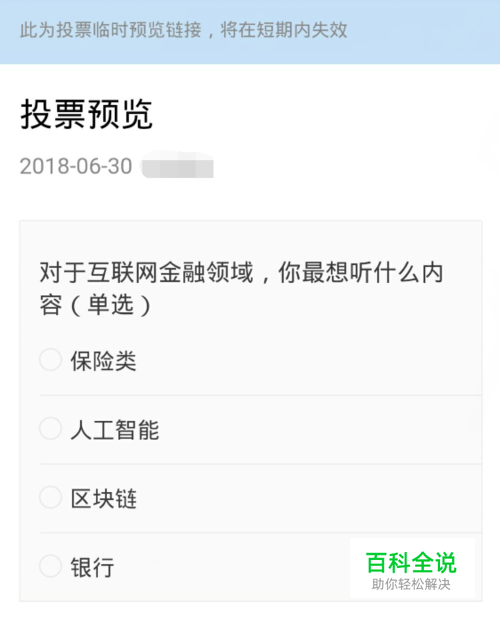Click the 助你轻松解决 watermark subtitle
The width and height of the screenshot is (500, 623).
[x=411, y=584]
